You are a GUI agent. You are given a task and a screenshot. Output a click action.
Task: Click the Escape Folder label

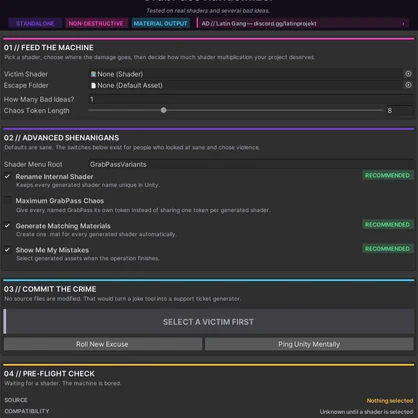(26, 85)
